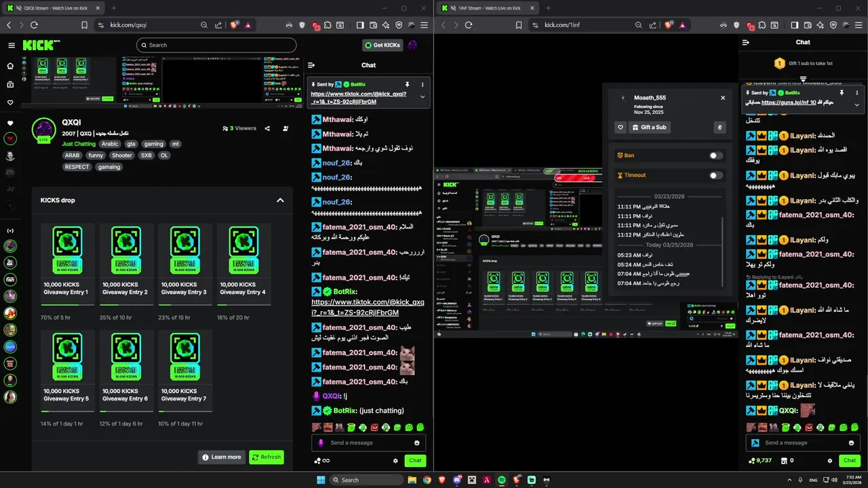Click the Get KICKs button
Image resolution: width=868 pixels, height=488 pixels.
[x=382, y=45]
